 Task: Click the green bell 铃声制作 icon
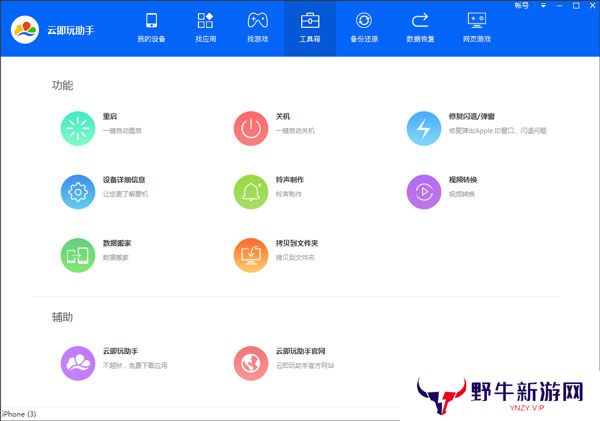tap(251, 192)
